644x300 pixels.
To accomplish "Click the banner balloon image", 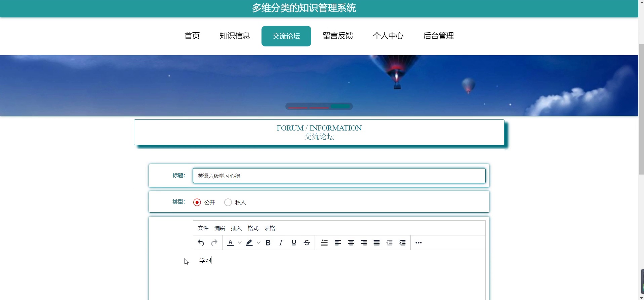I will point(319,85).
